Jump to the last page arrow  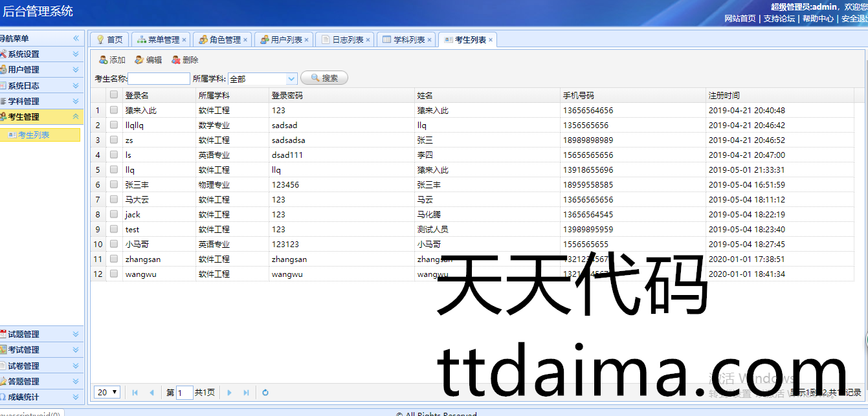point(246,393)
